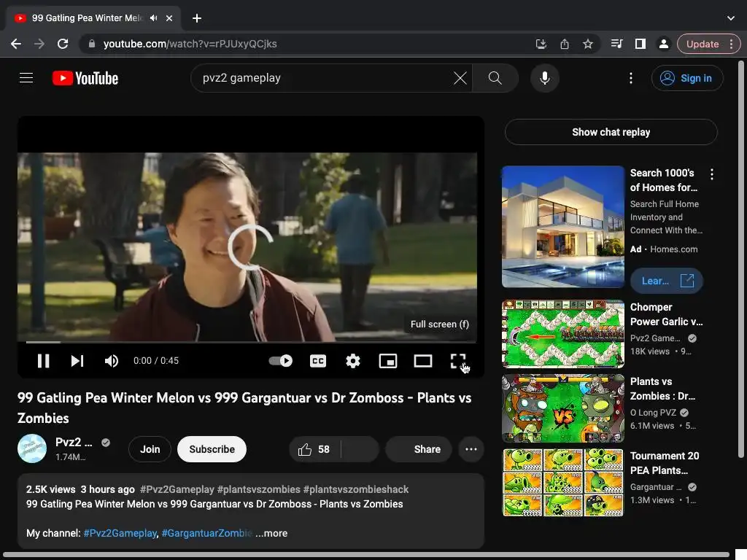747x560 pixels.
Task: Clear the search box text
Action: (460, 77)
